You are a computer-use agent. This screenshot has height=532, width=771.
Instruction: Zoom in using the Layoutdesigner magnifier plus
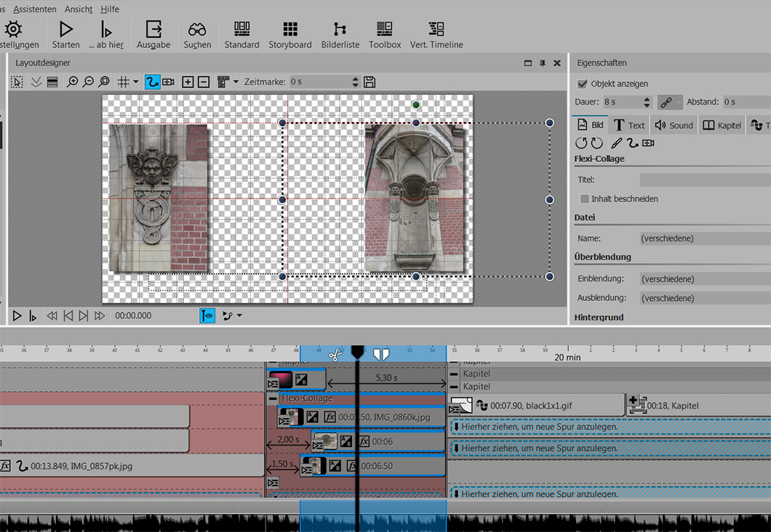pyautogui.click(x=72, y=82)
